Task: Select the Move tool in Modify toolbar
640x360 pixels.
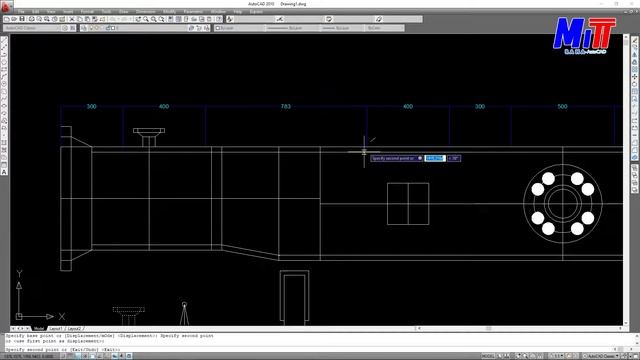Action: click(635, 77)
